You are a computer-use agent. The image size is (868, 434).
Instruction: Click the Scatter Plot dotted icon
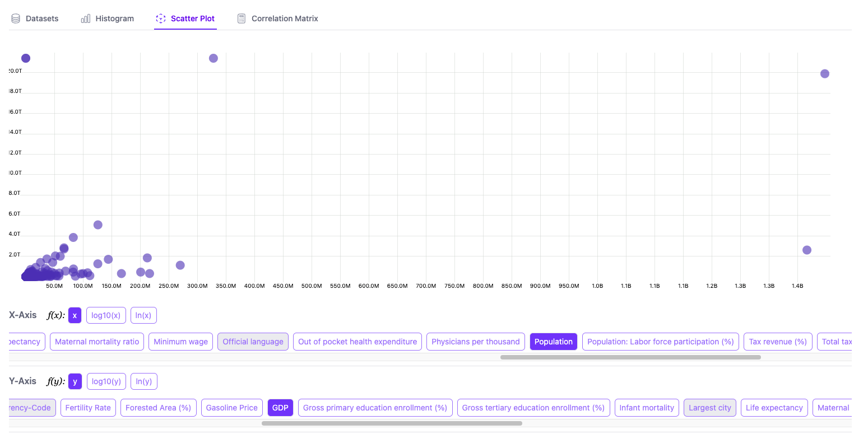click(x=161, y=18)
